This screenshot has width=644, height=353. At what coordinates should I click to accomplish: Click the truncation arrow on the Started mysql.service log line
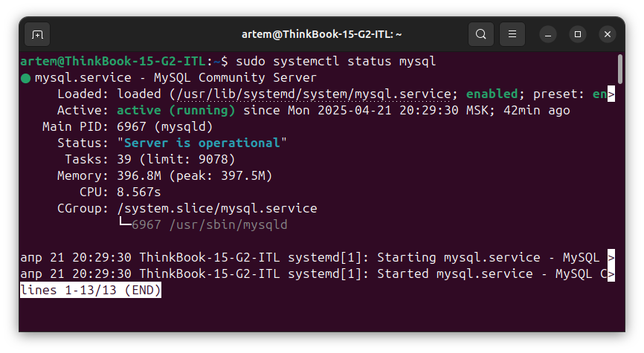coord(611,273)
